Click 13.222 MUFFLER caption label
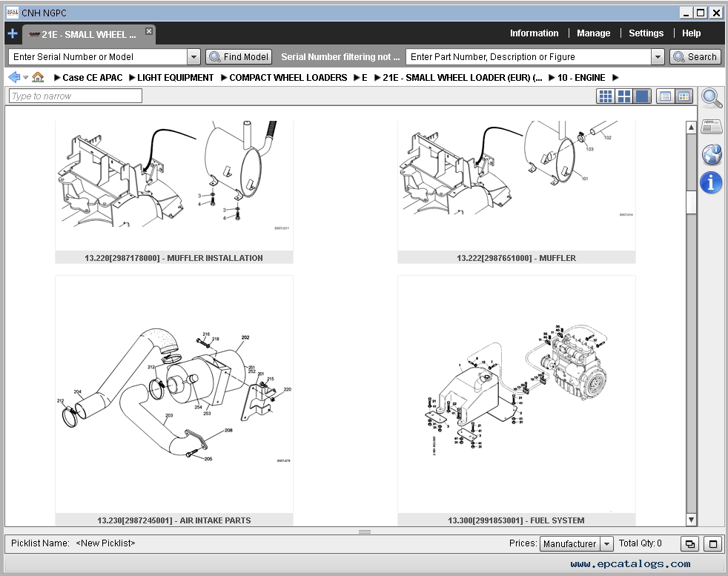 [x=516, y=257]
